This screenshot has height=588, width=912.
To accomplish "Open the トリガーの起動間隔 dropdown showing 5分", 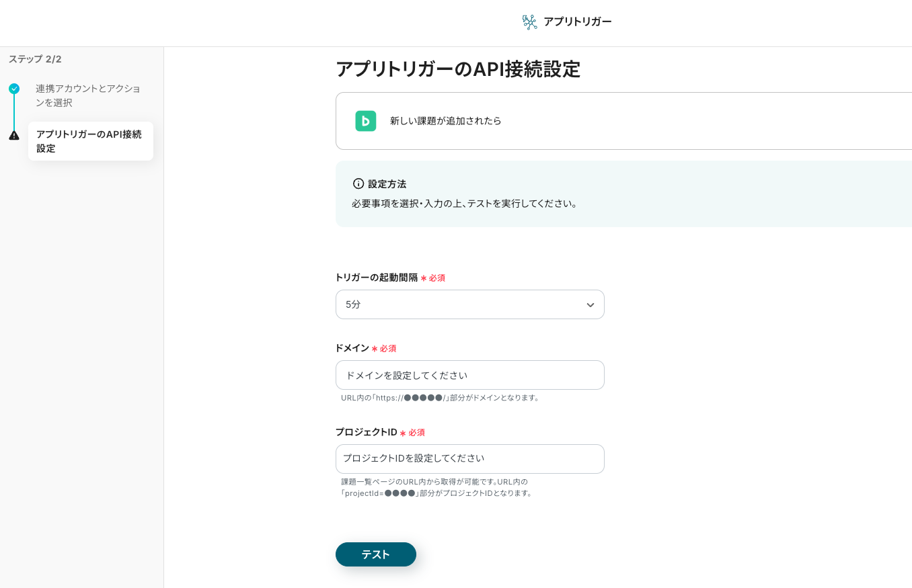I will (x=469, y=304).
